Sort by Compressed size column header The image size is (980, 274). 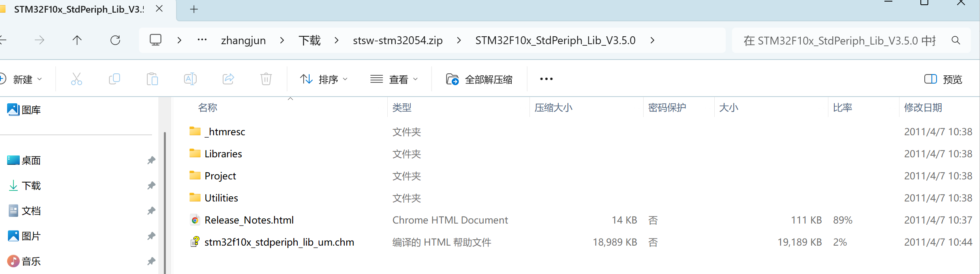click(554, 108)
